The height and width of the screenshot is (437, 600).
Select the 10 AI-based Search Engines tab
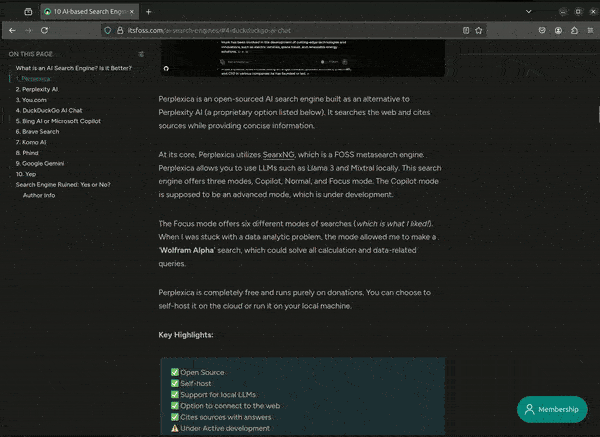click(x=90, y=12)
